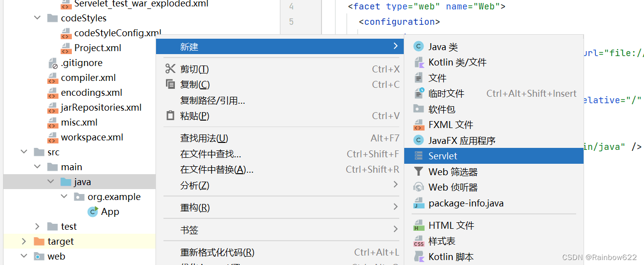Expand the target folder
Viewport: 644px width, 265px height.
[x=24, y=241]
